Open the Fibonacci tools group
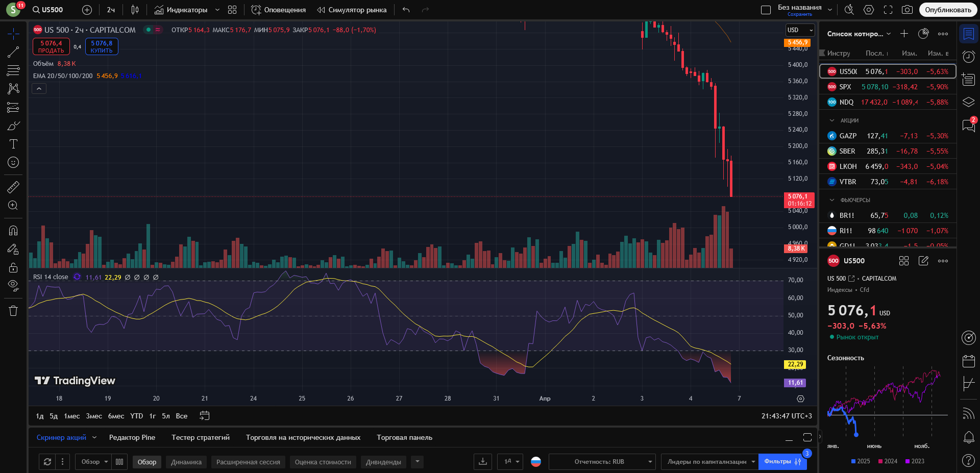The width and height of the screenshot is (980, 473). (x=13, y=70)
